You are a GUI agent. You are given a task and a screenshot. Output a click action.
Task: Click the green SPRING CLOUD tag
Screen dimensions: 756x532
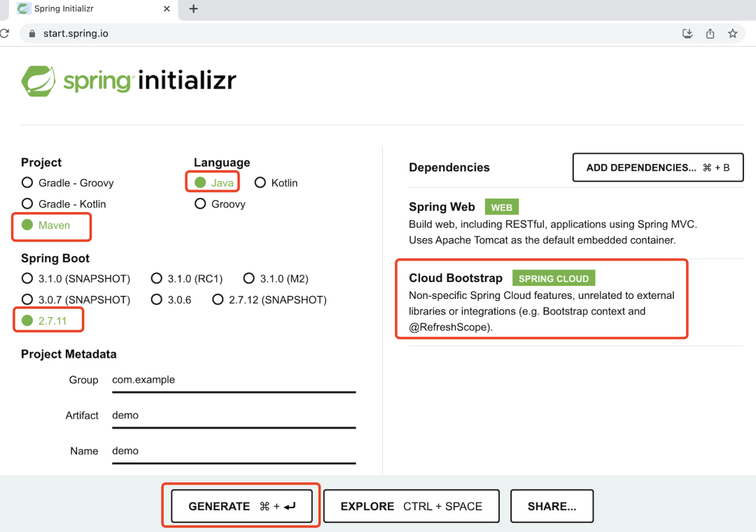click(x=554, y=279)
